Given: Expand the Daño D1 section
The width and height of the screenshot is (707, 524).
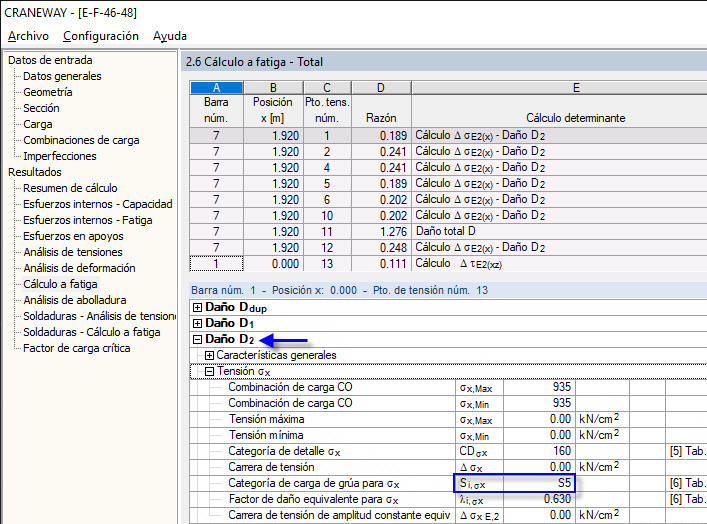Looking at the screenshot, I should [197, 323].
